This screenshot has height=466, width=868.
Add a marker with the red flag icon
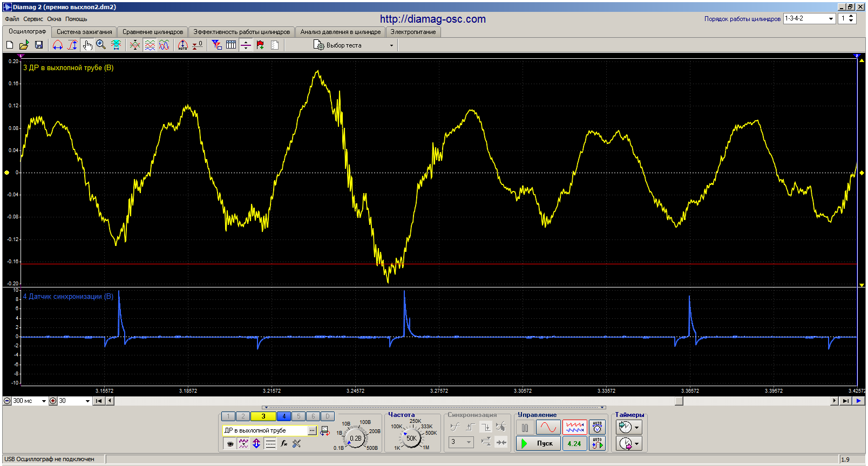[x=260, y=45]
